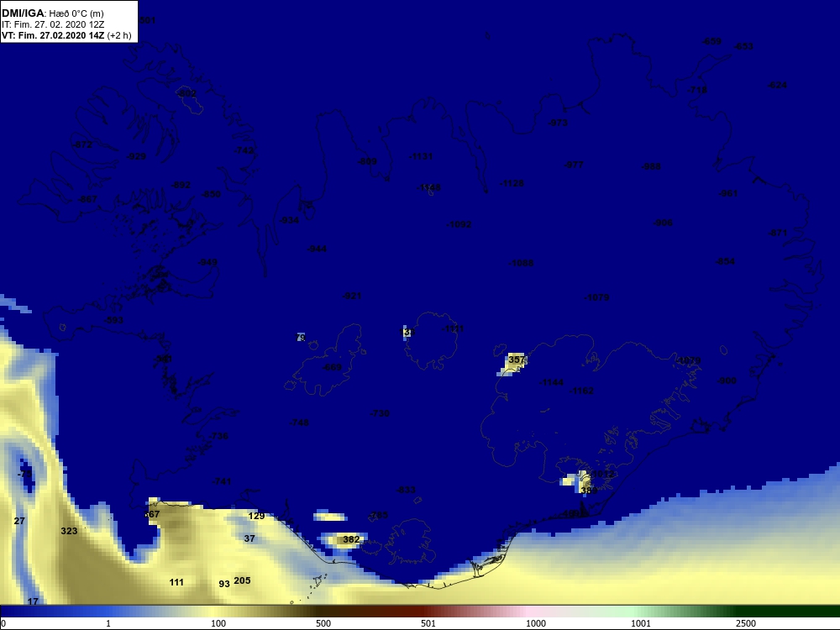Click the map value '-1092'

coord(459,224)
